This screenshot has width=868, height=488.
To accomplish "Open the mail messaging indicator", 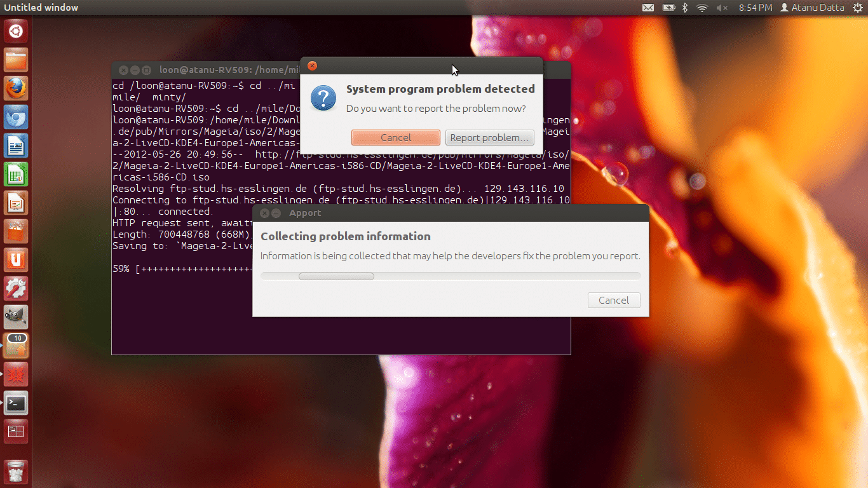I will click(648, 8).
